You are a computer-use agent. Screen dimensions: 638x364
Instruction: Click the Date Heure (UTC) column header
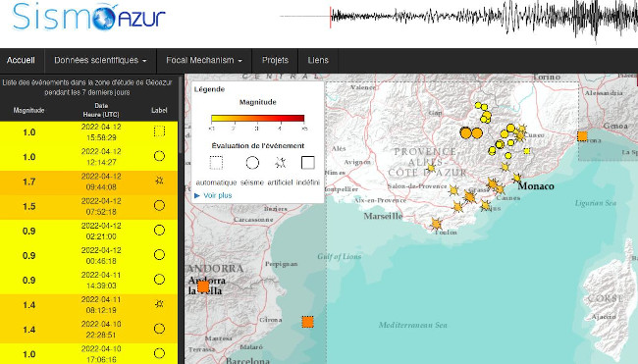[101, 110]
